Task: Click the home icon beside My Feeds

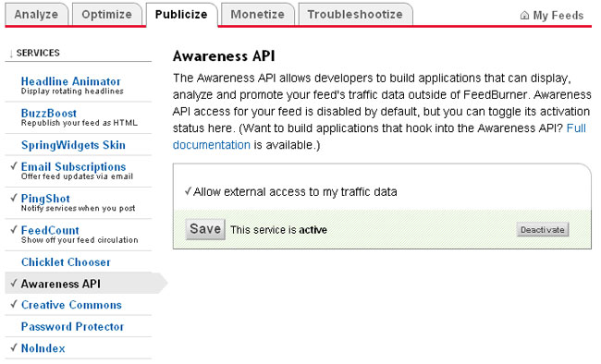Action: click(x=524, y=16)
